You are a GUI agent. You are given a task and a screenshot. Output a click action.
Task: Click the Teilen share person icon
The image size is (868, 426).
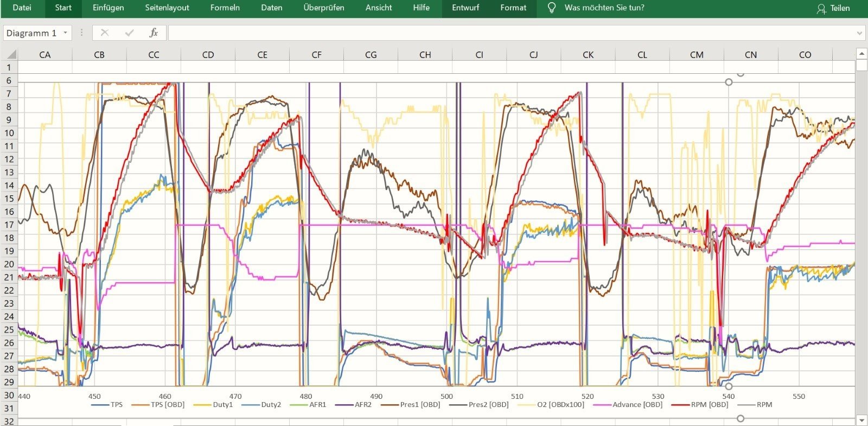click(x=821, y=8)
